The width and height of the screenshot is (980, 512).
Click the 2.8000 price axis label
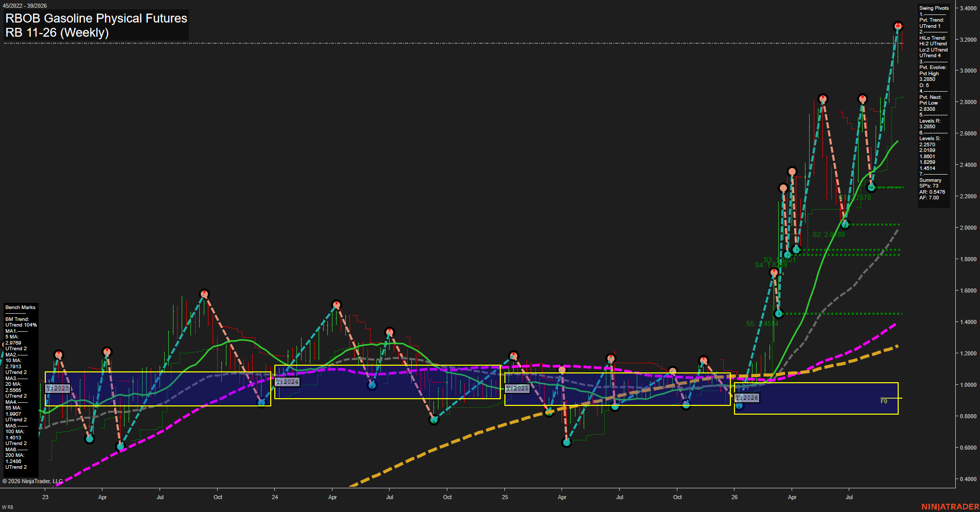click(x=968, y=103)
